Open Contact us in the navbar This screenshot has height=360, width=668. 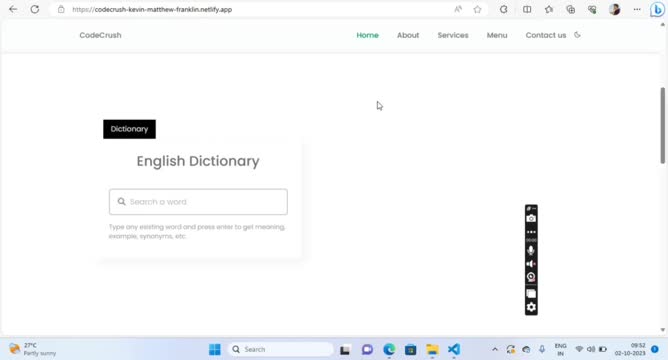click(546, 35)
